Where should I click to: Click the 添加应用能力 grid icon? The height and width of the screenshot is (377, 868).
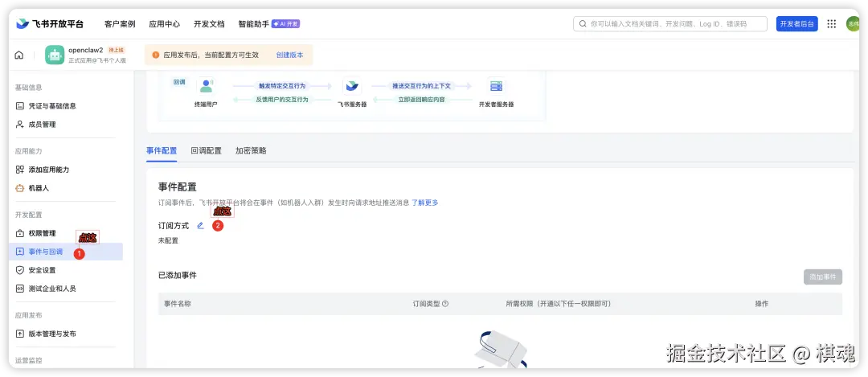coord(20,170)
